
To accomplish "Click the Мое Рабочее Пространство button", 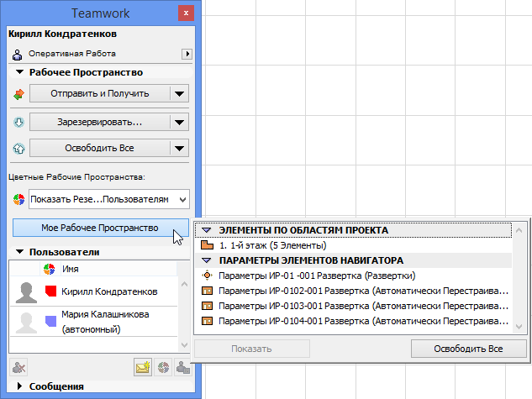I will (x=100, y=228).
